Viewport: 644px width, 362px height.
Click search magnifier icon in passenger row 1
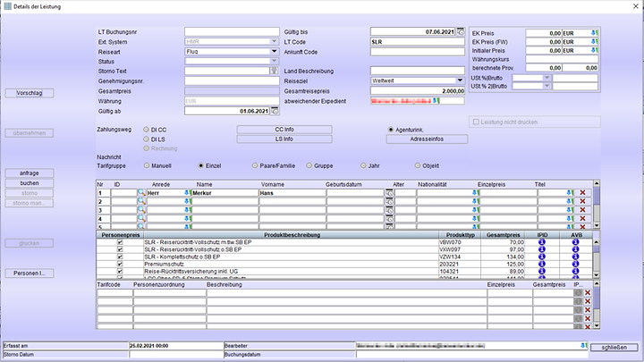(141, 192)
